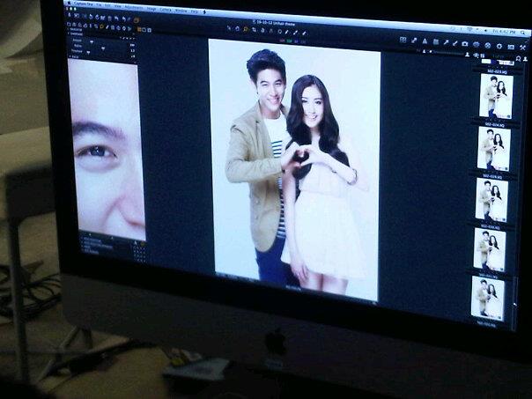The width and height of the screenshot is (532, 399).
Task: Click the trash delete icon in toolbar
Action: 109,18
